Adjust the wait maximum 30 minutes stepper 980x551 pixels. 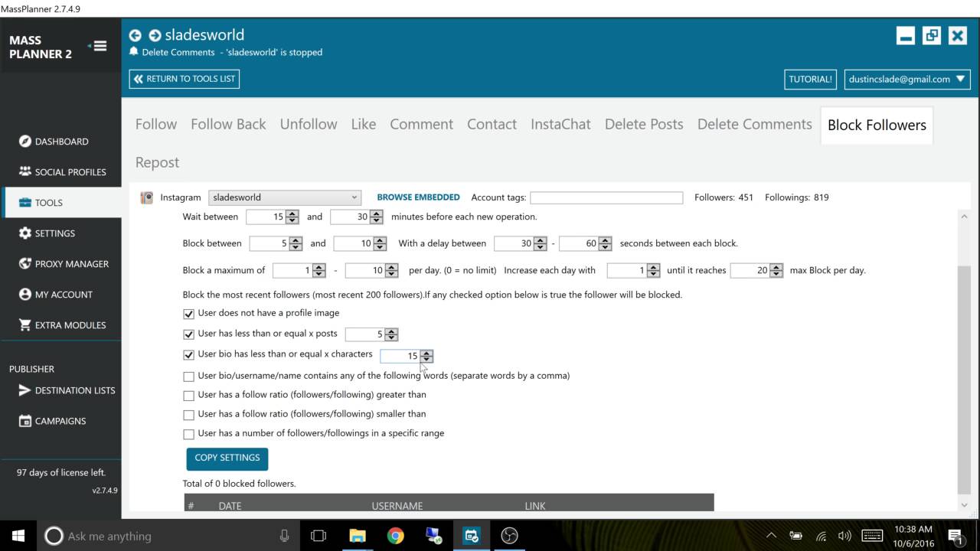click(376, 217)
